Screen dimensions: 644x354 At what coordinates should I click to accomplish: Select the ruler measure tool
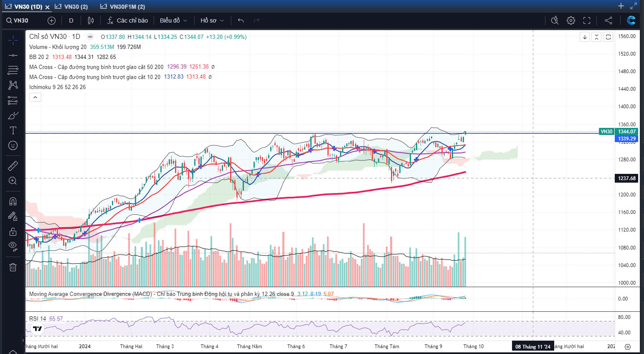[13, 166]
